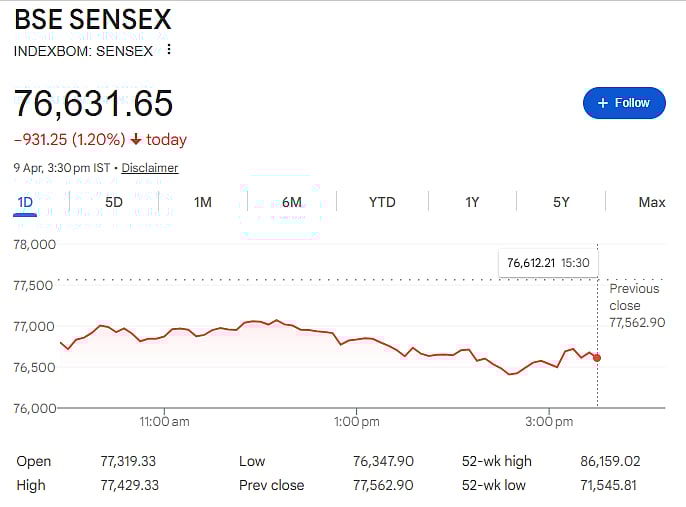Open the Disclaimer link

pyautogui.click(x=150, y=168)
